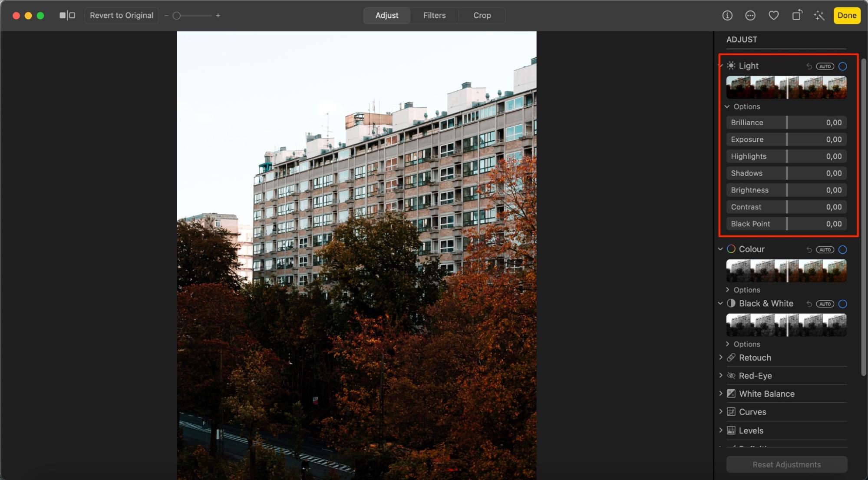Click the Red-Eye icon
This screenshot has height=480, width=868.
pyautogui.click(x=731, y=376)
